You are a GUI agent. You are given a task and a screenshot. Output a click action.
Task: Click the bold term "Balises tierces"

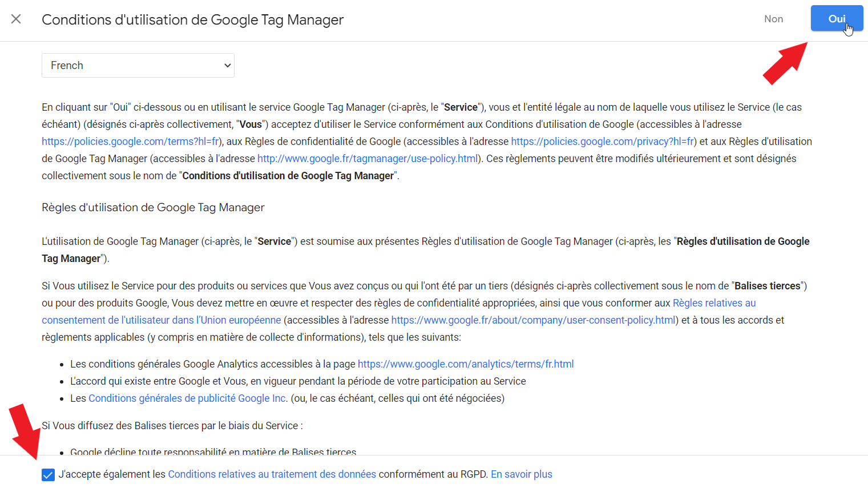[768, 286]
